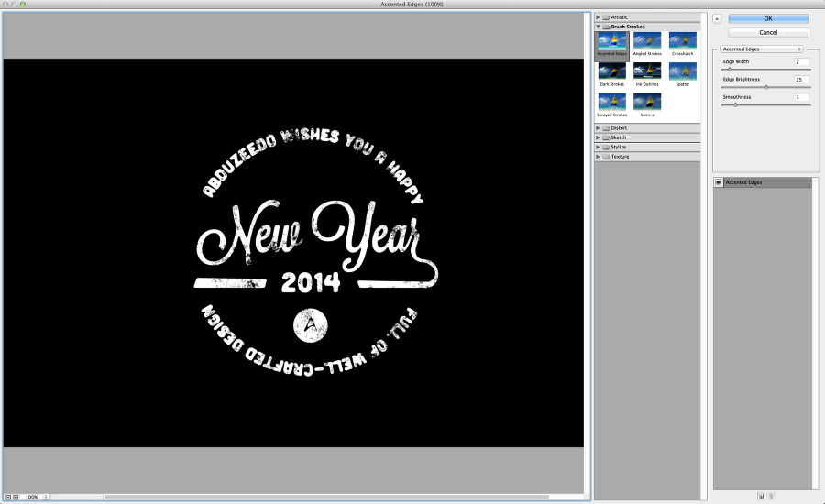Zoom out of the preview
Image resolution: width=825 pixels, height=504 pixels.
tap(8, 497)
